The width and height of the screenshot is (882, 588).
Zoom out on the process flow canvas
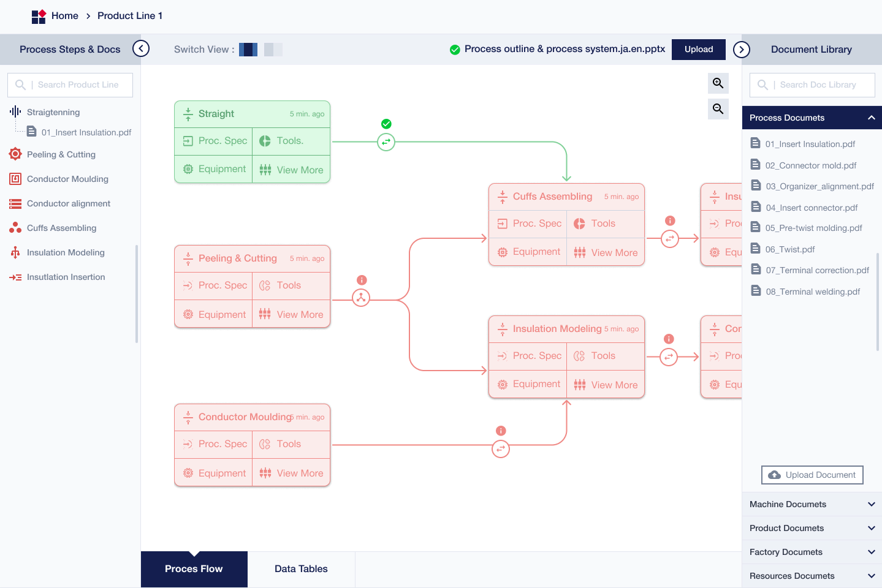click(718, 109)
